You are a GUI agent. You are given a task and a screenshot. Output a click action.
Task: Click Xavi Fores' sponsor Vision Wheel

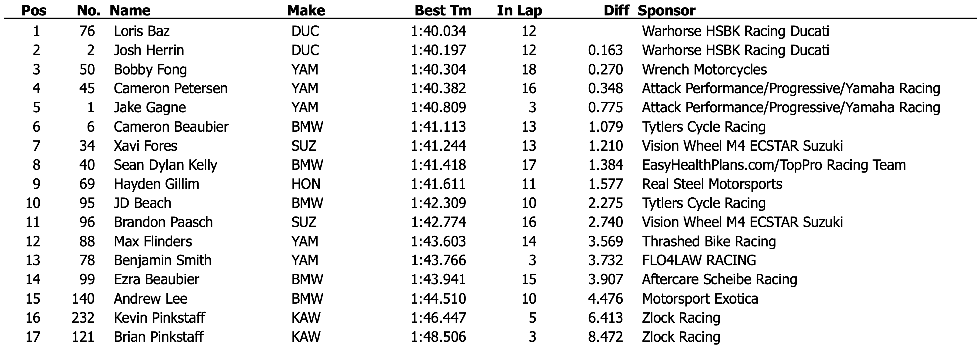pos(742,146)
